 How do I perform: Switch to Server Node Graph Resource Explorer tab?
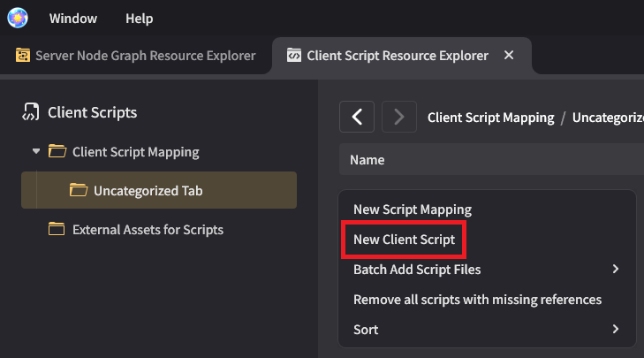(x=136, y=56)
